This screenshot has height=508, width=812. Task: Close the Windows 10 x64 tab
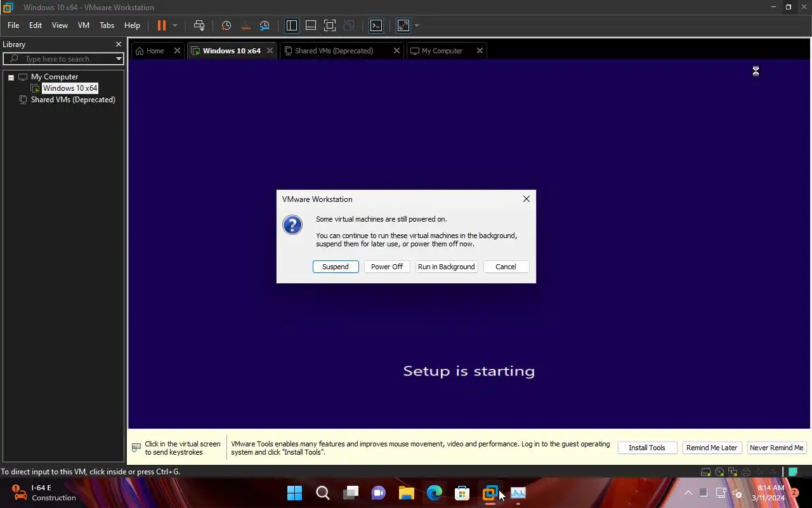click(x=270, y=51)
